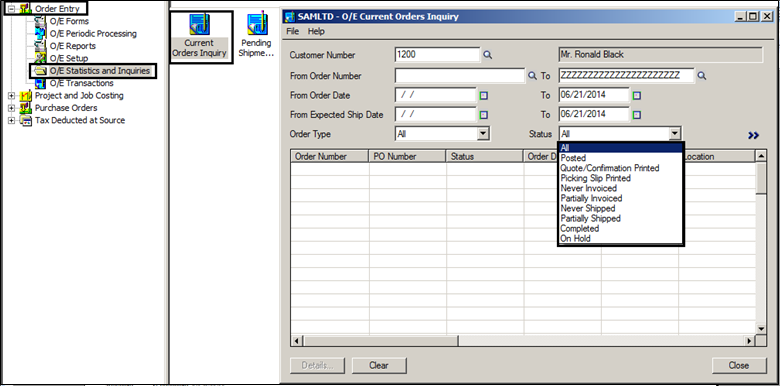This screenshot has height=386, width=780.
Task: Open the From Order Date calendar picker
Action: point(484,96)
